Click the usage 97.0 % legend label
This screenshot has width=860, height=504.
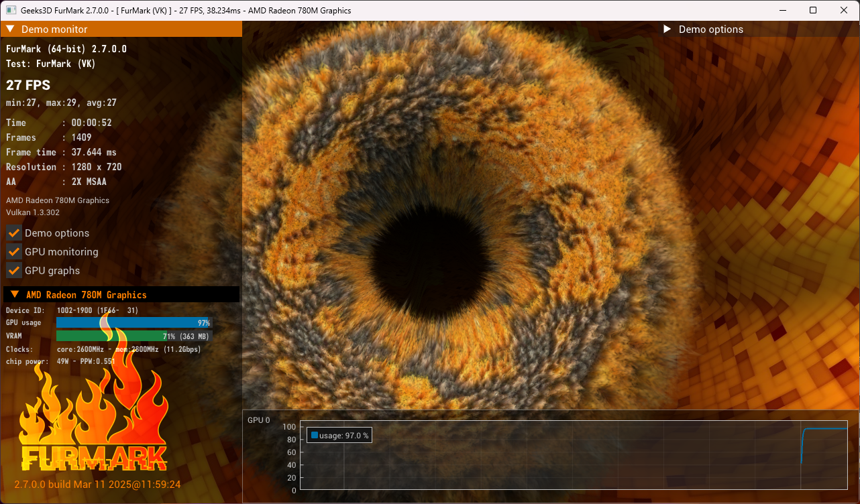click(344, 436)
